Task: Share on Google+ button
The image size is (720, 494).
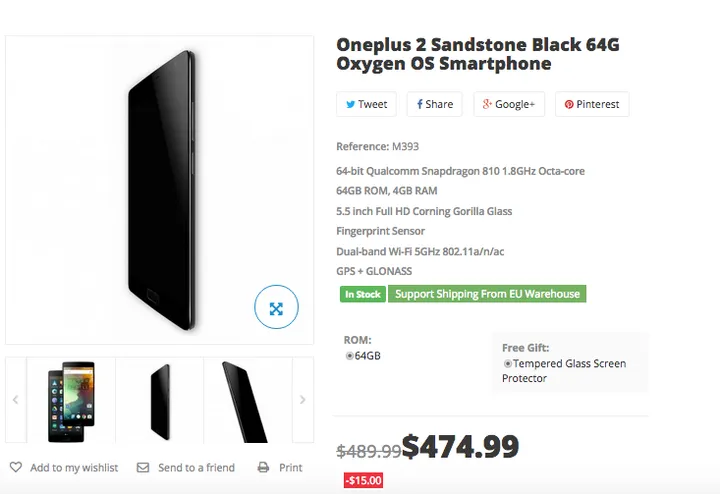Action: [x=509, y=104]
